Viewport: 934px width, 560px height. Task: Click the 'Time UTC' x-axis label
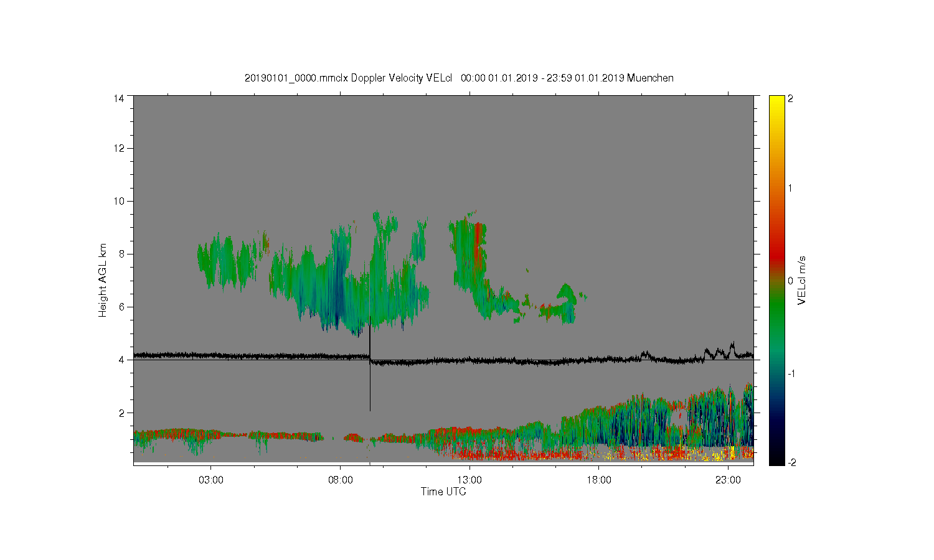[x=443, y=492]
